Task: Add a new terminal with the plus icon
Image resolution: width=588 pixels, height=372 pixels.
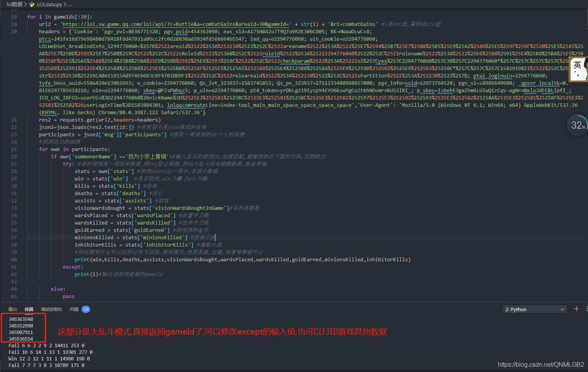Action: tap(576, 309)
